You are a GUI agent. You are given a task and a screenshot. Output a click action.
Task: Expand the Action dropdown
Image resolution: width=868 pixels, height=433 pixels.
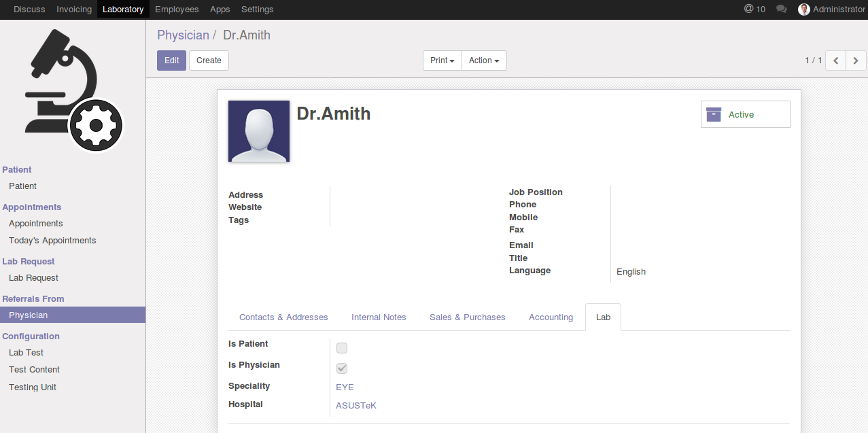pos(484,60)
